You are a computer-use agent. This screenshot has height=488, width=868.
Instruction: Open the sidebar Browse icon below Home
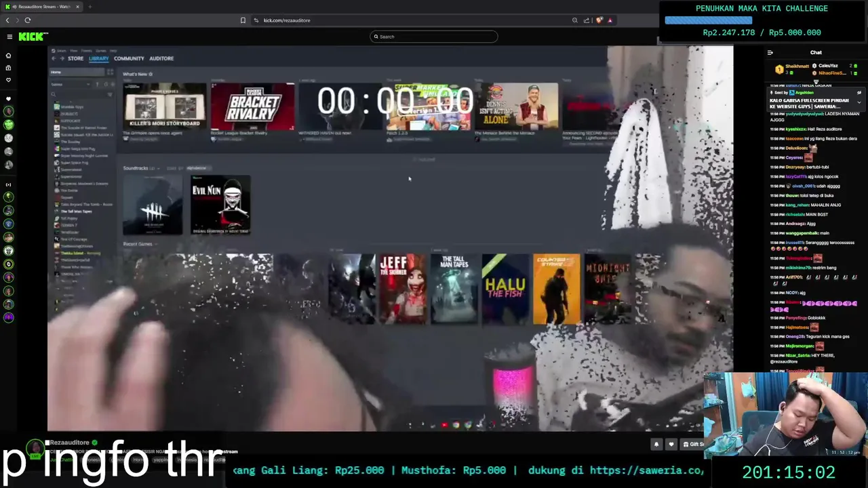click(8, 68)
